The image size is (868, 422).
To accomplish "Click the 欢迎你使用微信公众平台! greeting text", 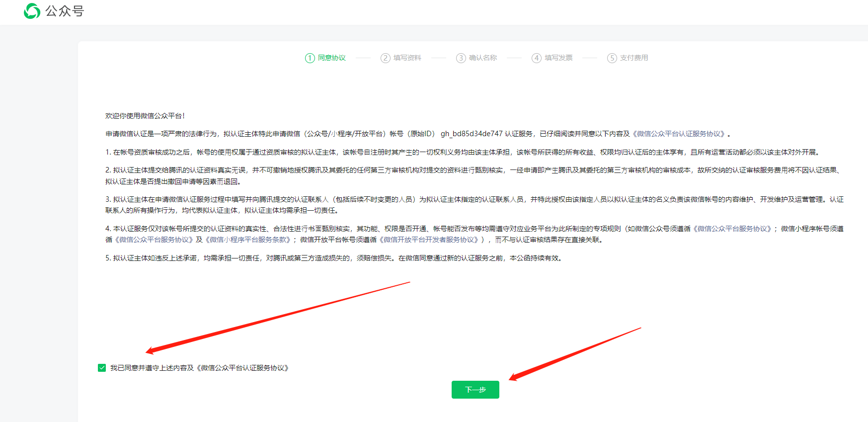I will (x=145, y=116).
